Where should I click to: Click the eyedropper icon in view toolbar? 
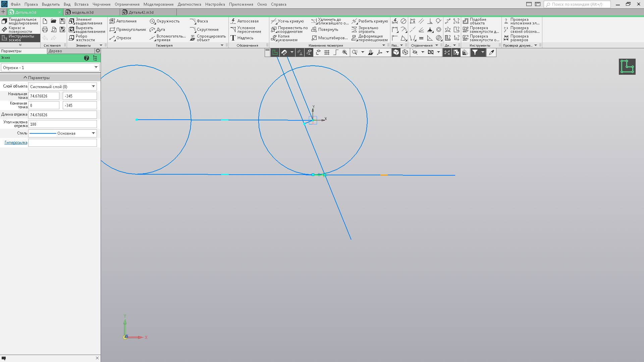[x=491, y=52]
